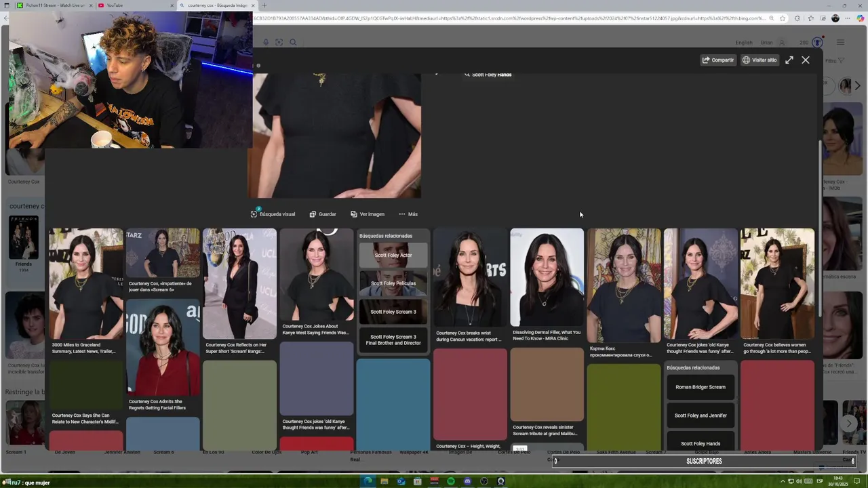This screenshot has width=868, height=488.
Task: Select the Roman Bridger Scream related search
Action: [701, 387]
